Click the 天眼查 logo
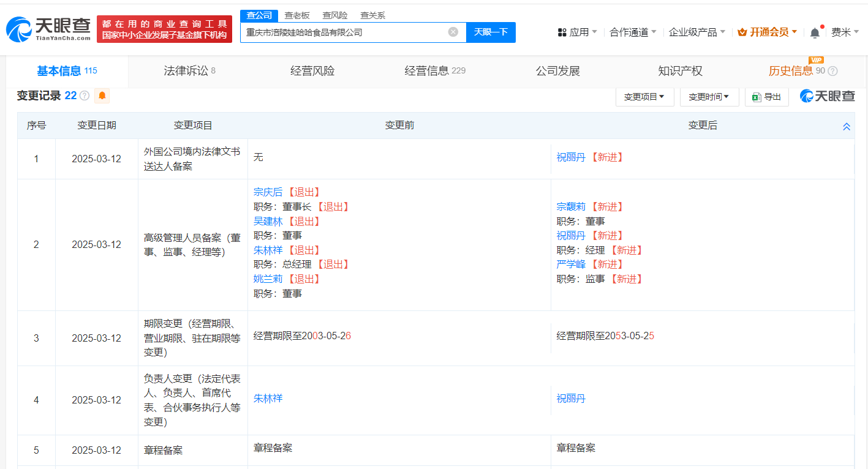 coord(48,28)
